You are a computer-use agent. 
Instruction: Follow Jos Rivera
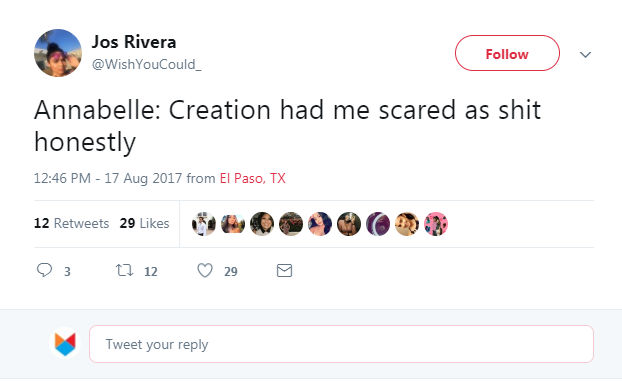point(507,53)
